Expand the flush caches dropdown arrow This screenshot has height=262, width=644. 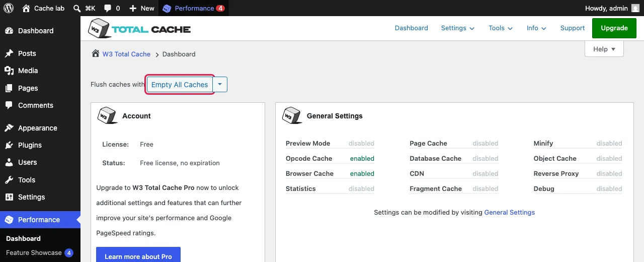pos(220,85)
